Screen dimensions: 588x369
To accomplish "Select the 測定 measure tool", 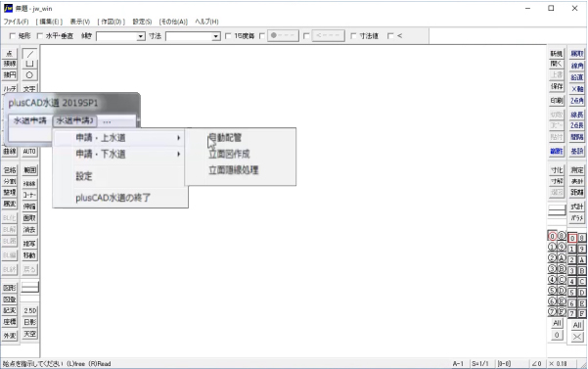I will click(577, 170).
